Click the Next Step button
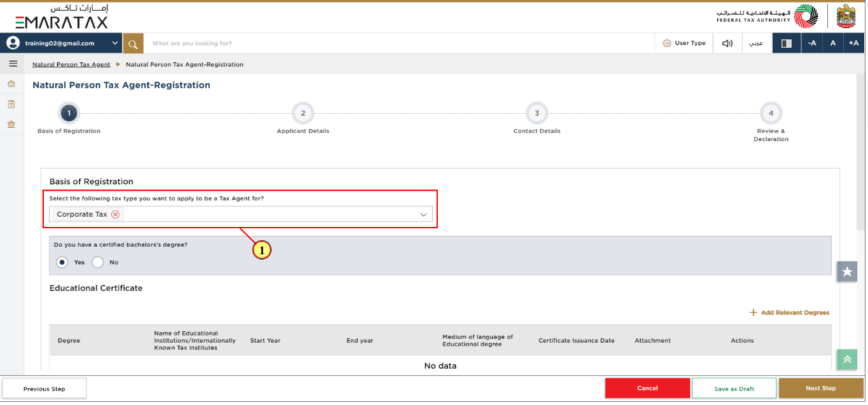 pyautogui.click(x=821, y=388)
